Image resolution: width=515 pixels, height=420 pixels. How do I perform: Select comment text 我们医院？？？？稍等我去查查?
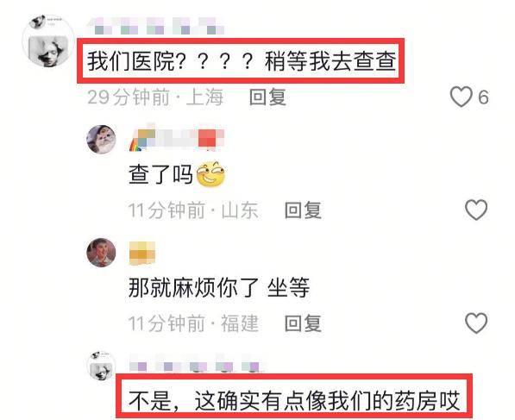[242, 61]
